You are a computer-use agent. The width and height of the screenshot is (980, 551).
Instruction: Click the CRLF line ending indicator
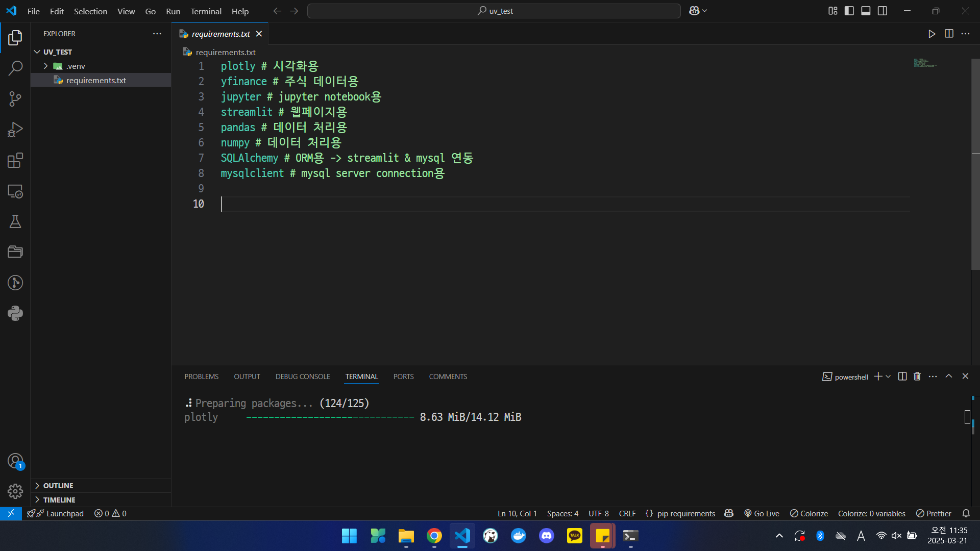[627, 513]
